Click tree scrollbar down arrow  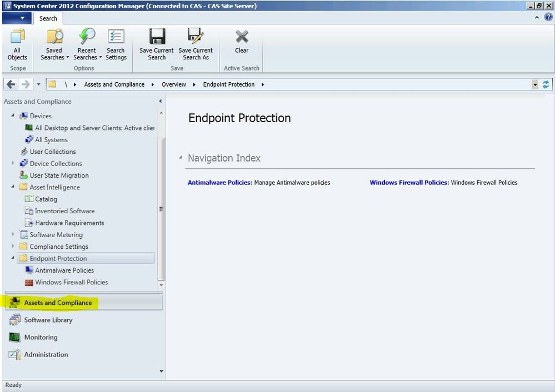point(161,285)
